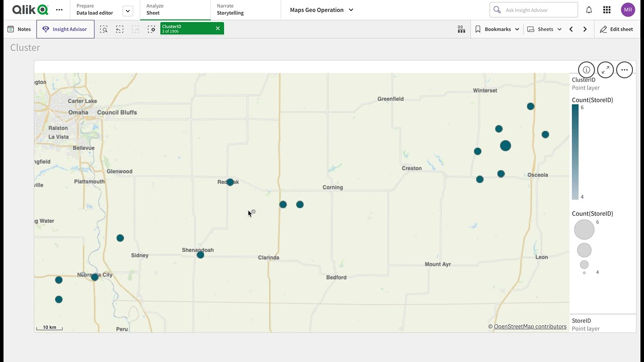This screenshot has width=644, height=362.
Task: Open the OpenStreetMap contributors link
Action: (530, 326)
